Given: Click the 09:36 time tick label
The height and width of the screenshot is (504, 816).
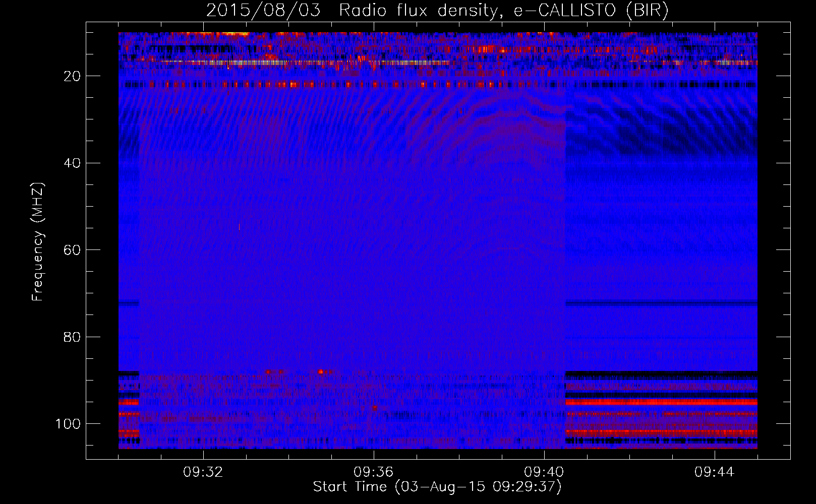Looking at the screenshot, I should (374, 472).
